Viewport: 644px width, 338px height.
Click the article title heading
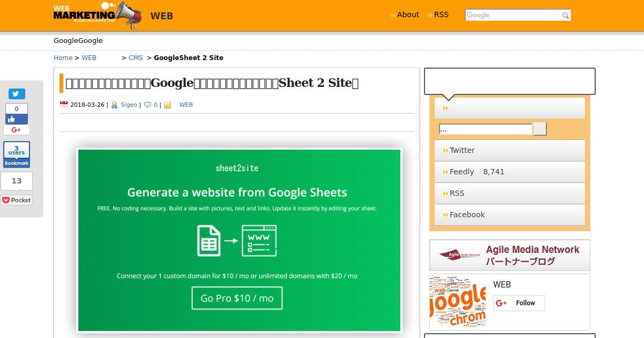point(212,83)
